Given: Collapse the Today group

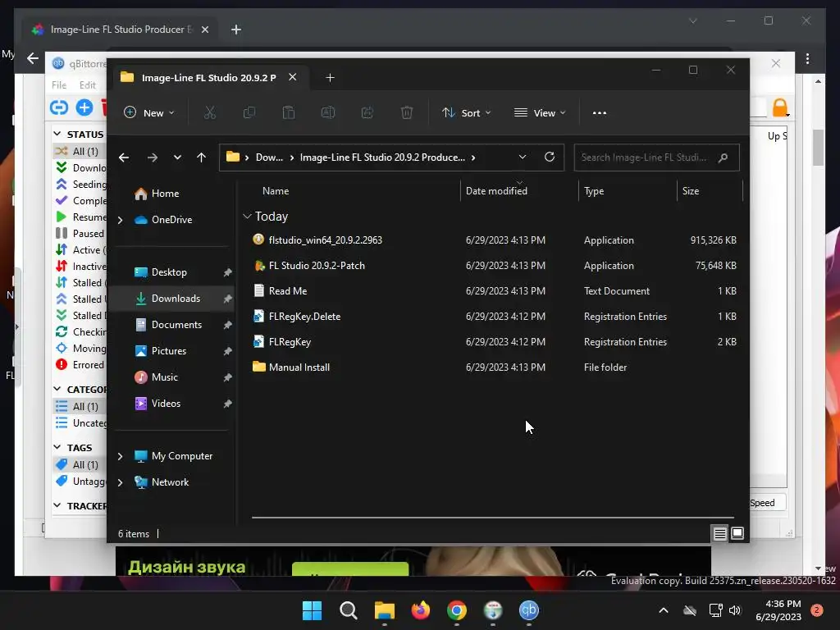Looking at the screenshot, I should (247, 217).
